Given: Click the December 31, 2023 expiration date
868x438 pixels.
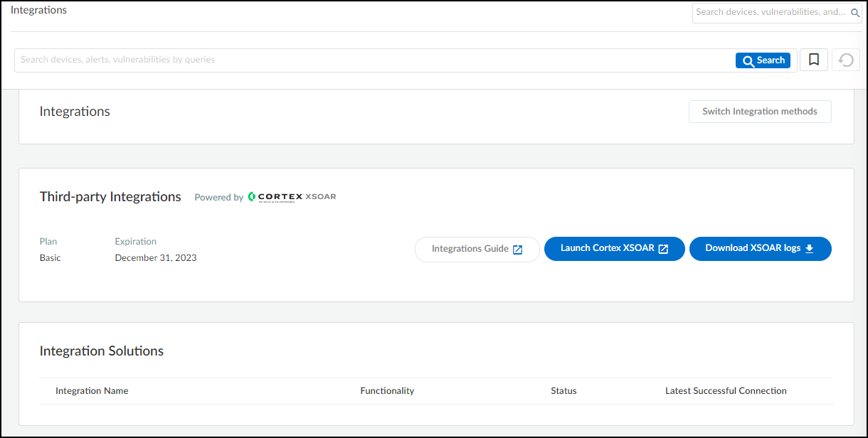Looking at the screenshot, I should [x=156, y=258].
